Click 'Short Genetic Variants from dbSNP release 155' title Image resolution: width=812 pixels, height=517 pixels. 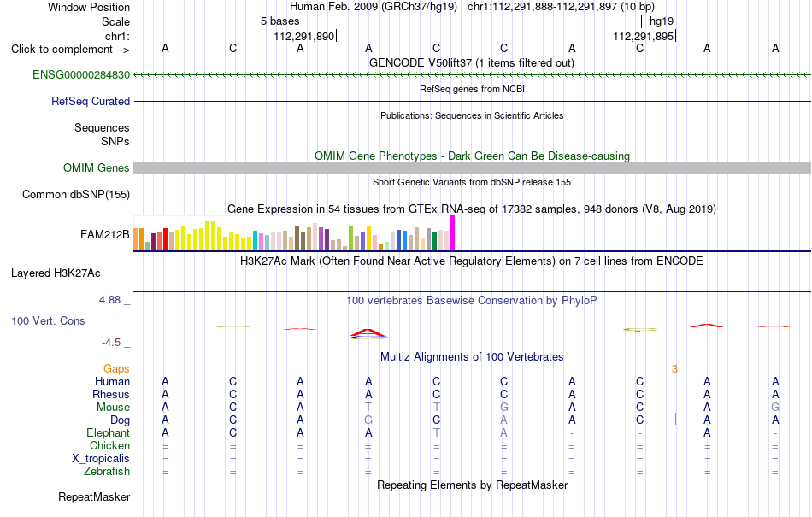tap(472, 182)
